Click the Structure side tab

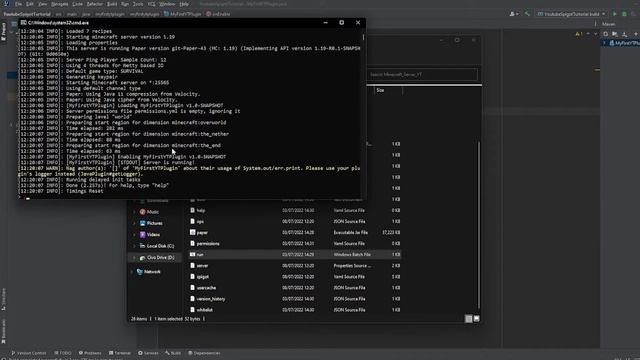tap(4, 299)
